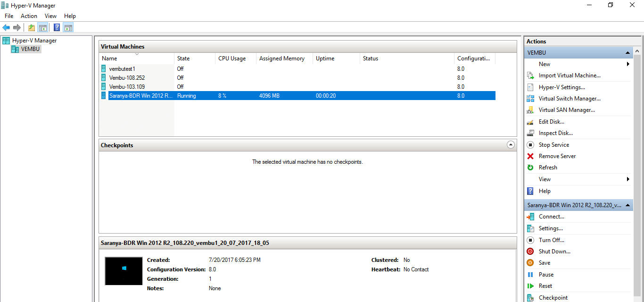Click the green Refresh icon
The height and width of the screenshot is (302, 644).
[x=530, y=168]
